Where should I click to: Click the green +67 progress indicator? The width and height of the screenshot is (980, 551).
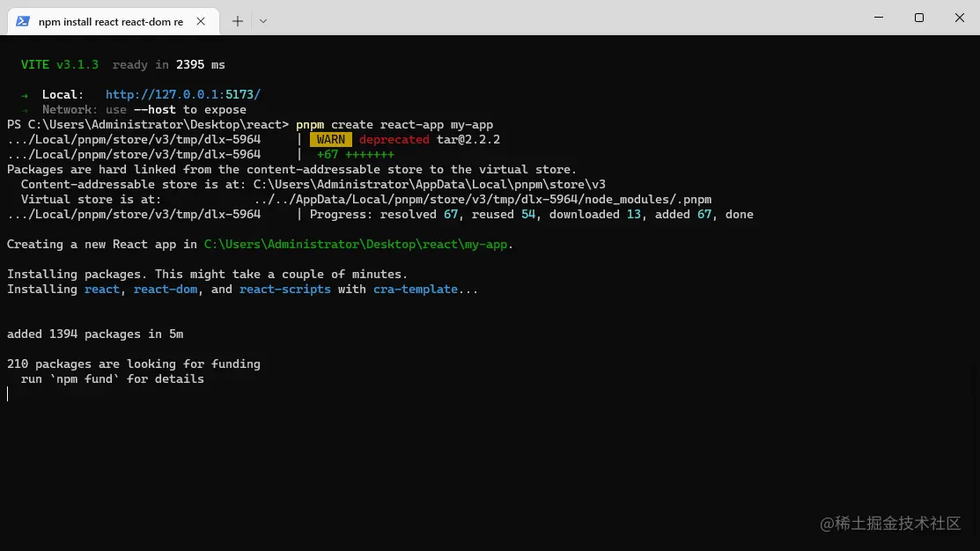coord(326,154)
